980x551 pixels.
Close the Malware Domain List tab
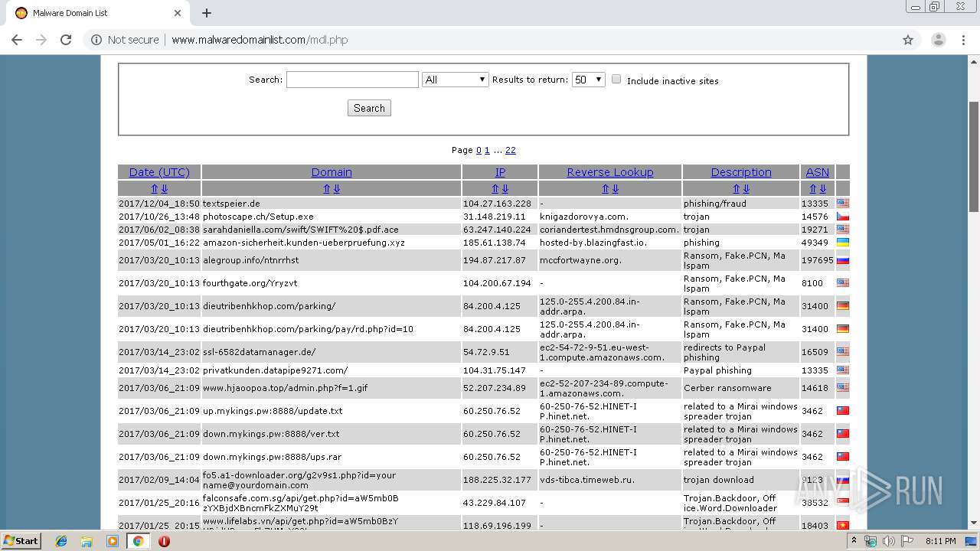click(178, 13)
